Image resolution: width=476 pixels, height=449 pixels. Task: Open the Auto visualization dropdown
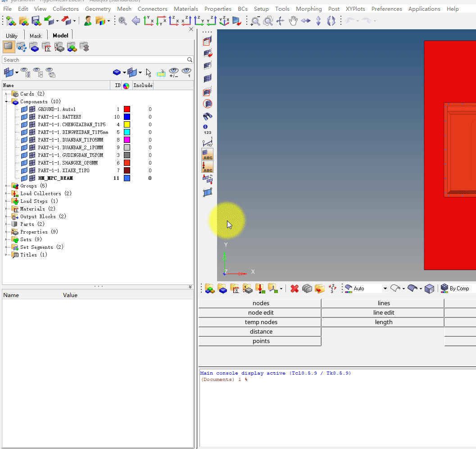(385, 289)
